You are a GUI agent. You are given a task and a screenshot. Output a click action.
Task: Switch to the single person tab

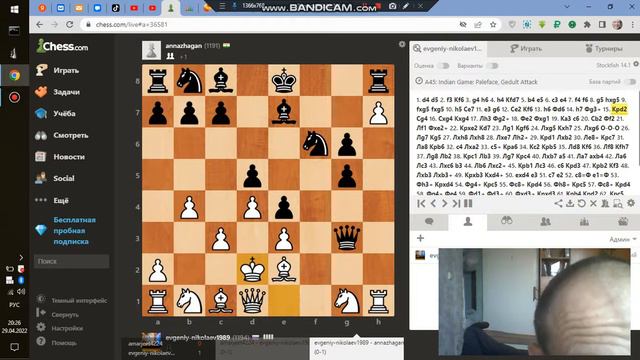pos(468,221)
